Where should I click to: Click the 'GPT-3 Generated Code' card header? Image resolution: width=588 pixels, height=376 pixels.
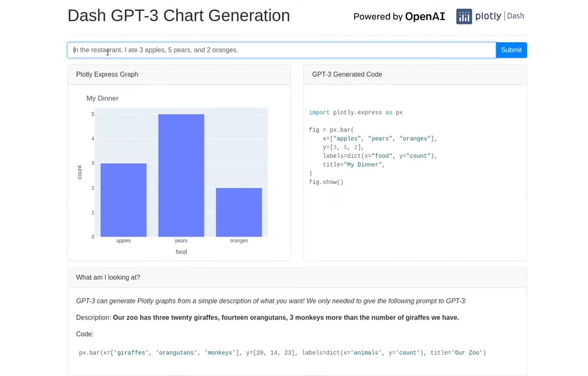pyautogui.click(x=415, y=74)
